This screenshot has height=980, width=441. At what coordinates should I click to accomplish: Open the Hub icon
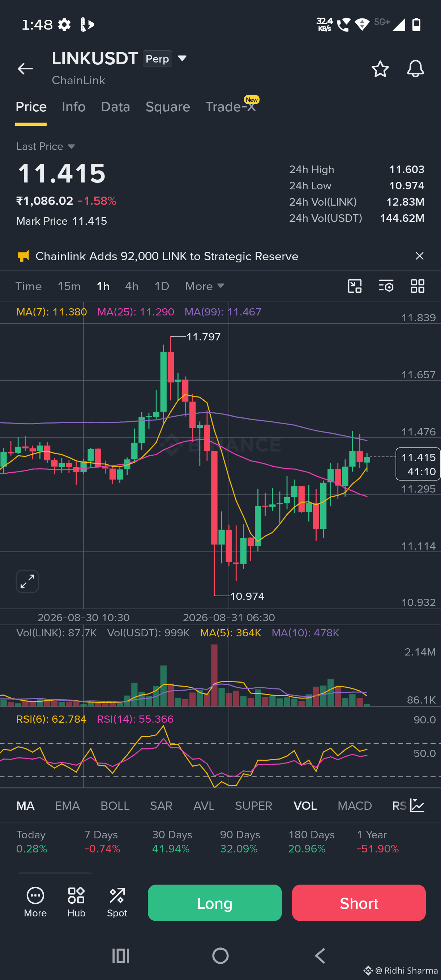(76, 902)
